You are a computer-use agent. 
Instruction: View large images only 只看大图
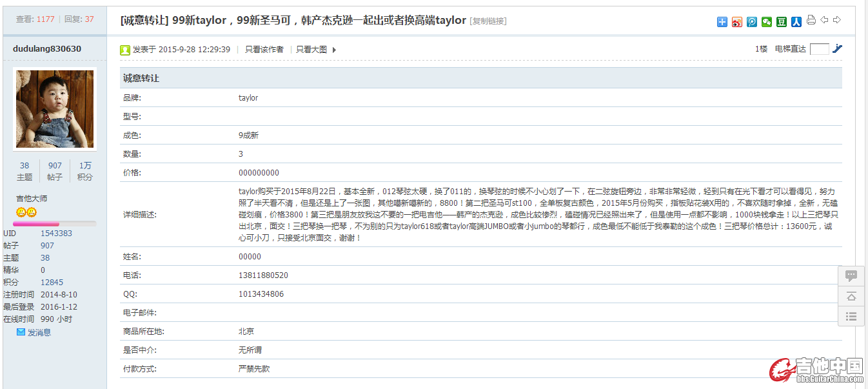point(311,50)
